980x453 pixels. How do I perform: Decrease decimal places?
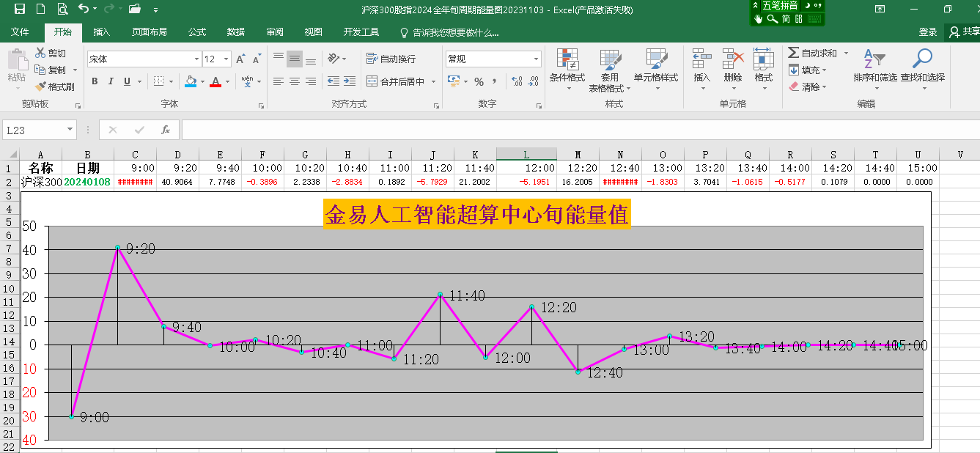coord(534,81)
